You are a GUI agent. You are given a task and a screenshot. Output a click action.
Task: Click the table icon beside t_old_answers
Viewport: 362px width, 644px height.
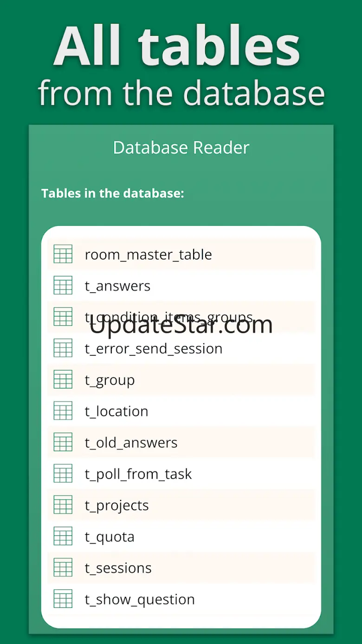click(x=63, y=442)
